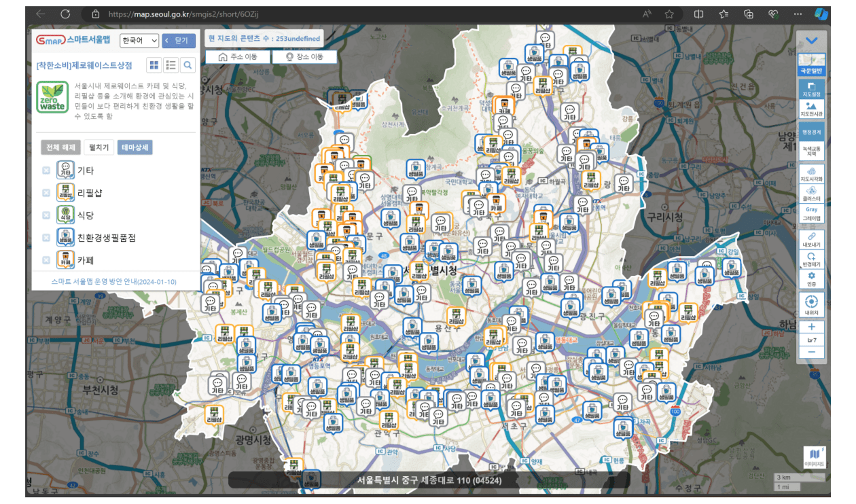Toggle 행정경계 administrative boundaries
Screen dimensions: 856x504
click(x=811, y=132)
